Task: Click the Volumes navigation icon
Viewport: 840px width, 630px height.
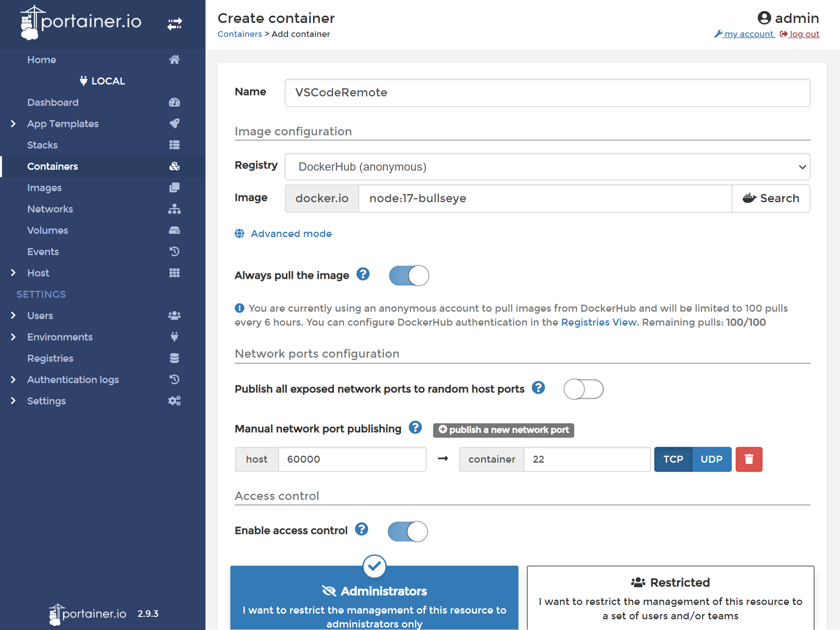Action: pyautogui.click(x=173, y=230)
